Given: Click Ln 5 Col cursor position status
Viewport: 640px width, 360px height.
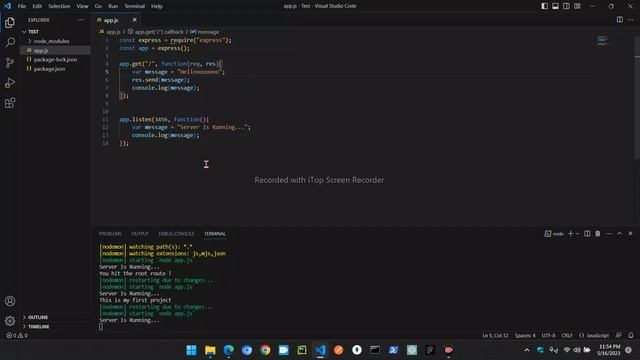Looking at the screenshot, I should [495, 335].
